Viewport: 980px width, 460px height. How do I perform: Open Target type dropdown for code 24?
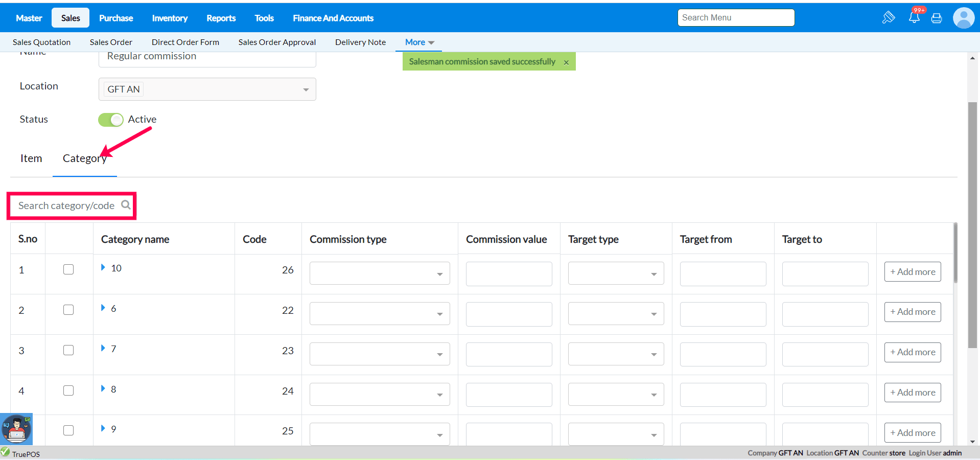coord(616,395)
